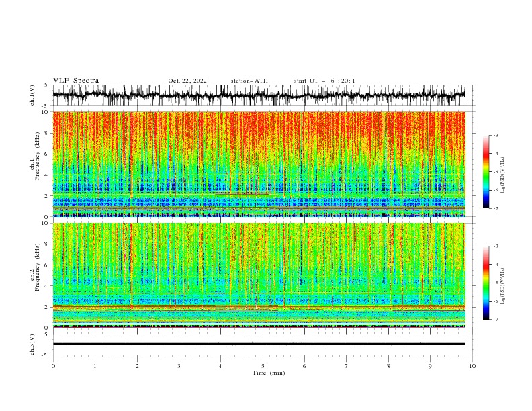Click the ch.1 spectrogram color scale bar
The height and width of the screenshot is (411, 532).
click(x=486, y=171)
